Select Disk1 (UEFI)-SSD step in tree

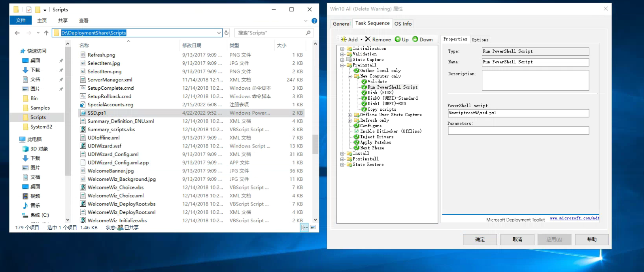point(386,104)
